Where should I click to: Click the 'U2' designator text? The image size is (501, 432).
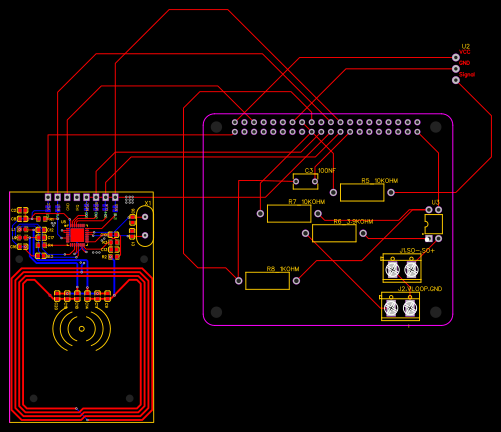[x=466, y=46]
